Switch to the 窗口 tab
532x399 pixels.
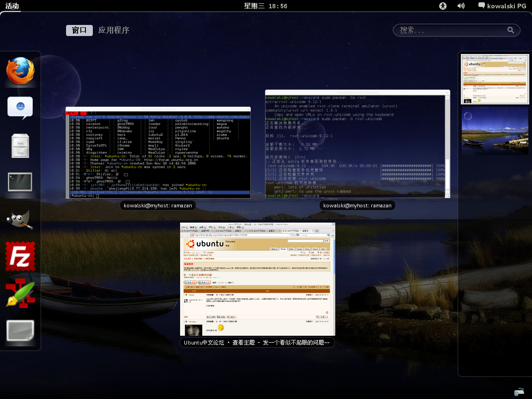tap(79, 30)
